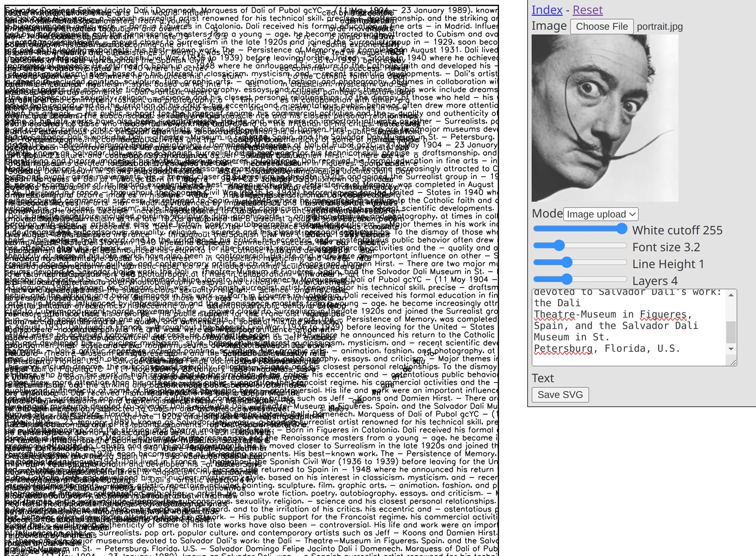The height and width of the screenshot is (556, 756).
Task: Click the Image label next to Choose File
Action: pos(549,26)
